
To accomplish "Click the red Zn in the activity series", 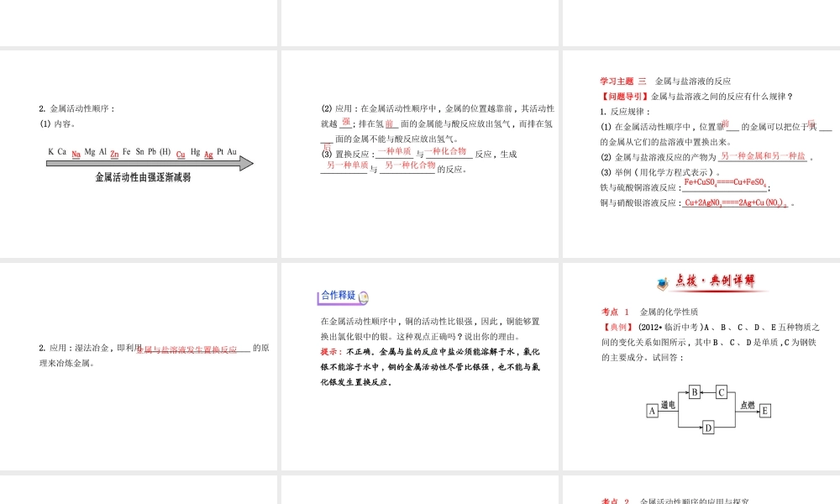I will 114,155.
